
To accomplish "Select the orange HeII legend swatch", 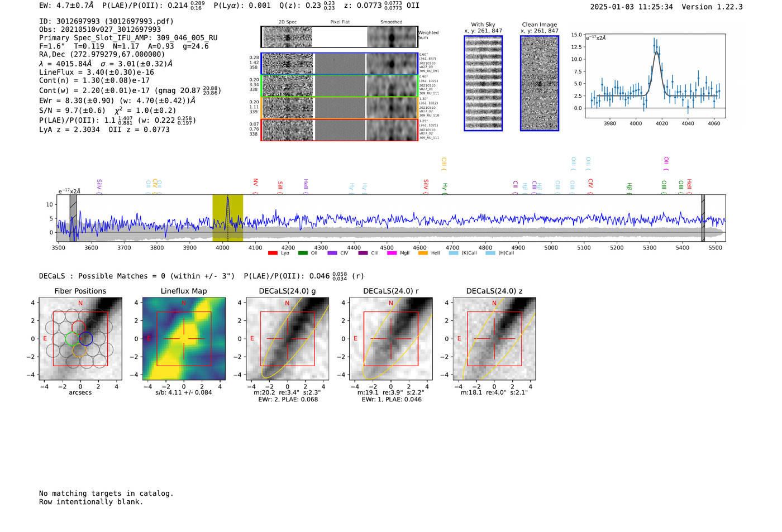I will click(x=423, y=253).
